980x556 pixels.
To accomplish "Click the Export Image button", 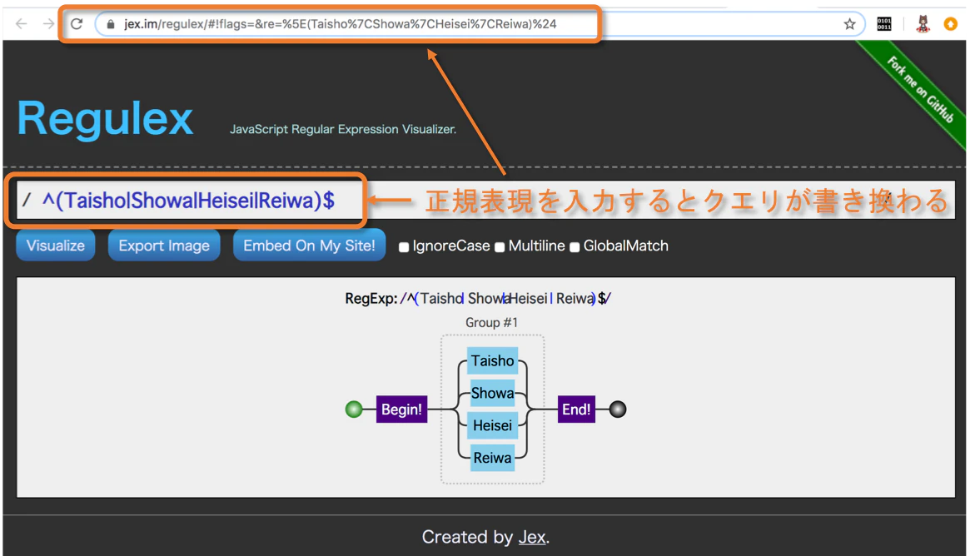I will [164, 246].
